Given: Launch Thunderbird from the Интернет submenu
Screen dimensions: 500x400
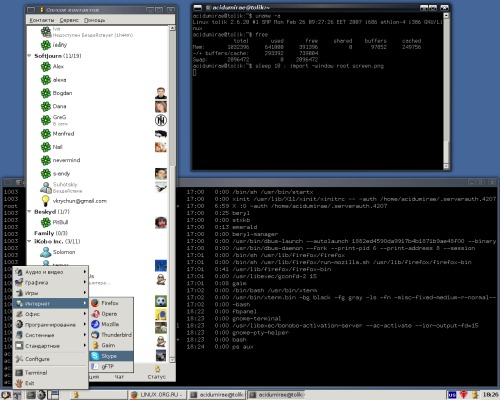Looking at the screenshot, I should click(x=111, y=335).
